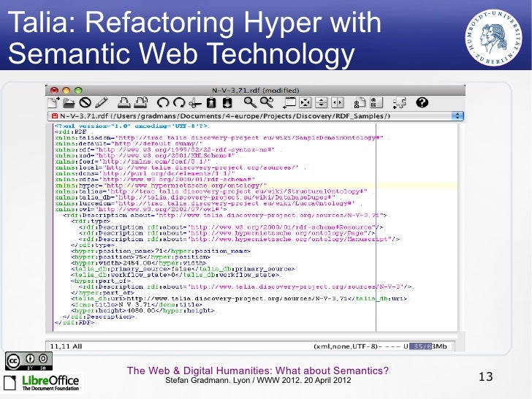Viewport: 532px width, 399px height.
Task: Click the dcns:title N V 3,71 line
Action: click(137, 305)
